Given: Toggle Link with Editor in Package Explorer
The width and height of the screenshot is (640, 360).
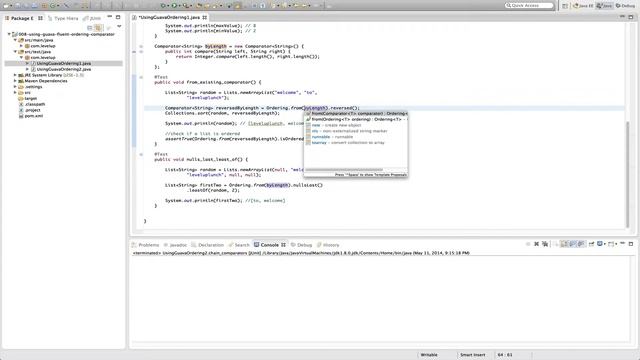Looking at the screenshot, I should pos(98,27).
